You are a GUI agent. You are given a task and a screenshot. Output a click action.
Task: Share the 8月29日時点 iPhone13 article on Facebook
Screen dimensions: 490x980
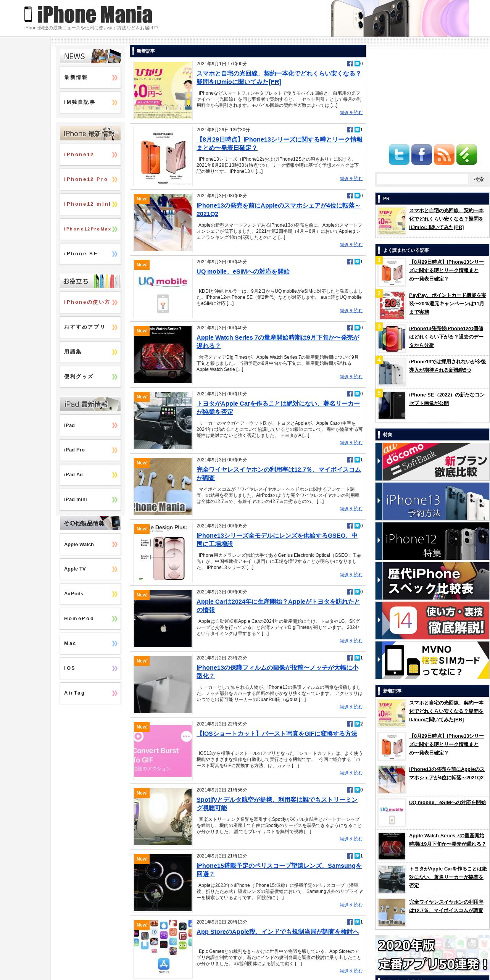[350, 130]
